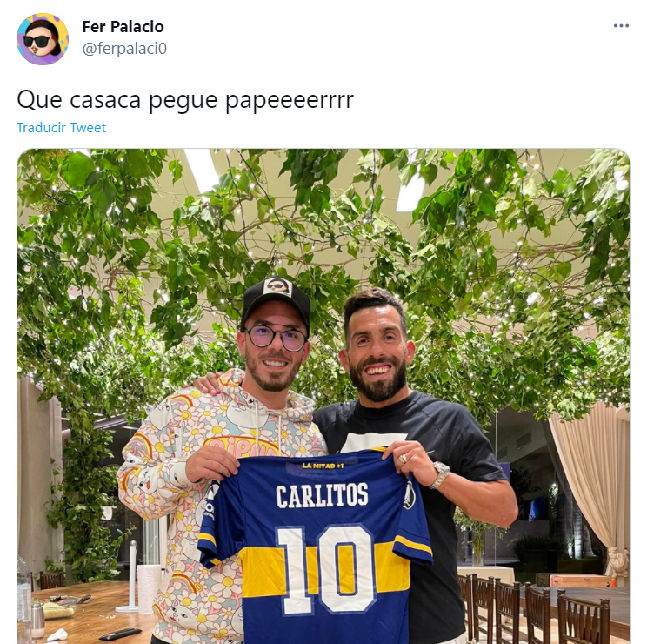This screenshot has width=647, height=644.
Task: Click the round eyeglasses in the photo
Action: (x=277, y=337)
